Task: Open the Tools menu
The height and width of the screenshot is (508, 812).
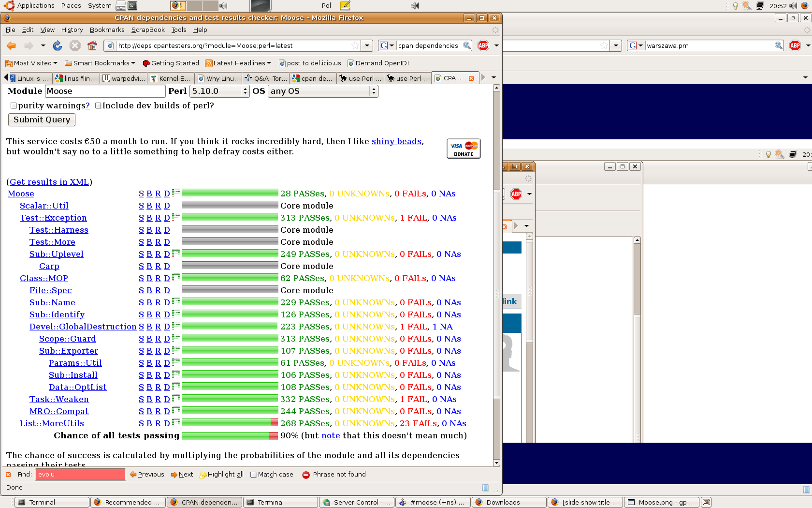Action: [179, 30]
